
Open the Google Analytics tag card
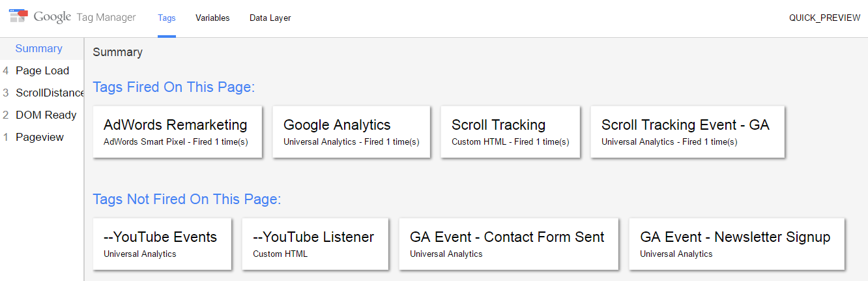point(351,132)
